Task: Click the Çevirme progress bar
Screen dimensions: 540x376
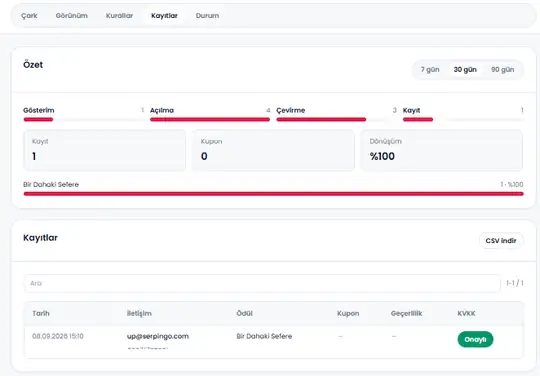Action: 336,119
